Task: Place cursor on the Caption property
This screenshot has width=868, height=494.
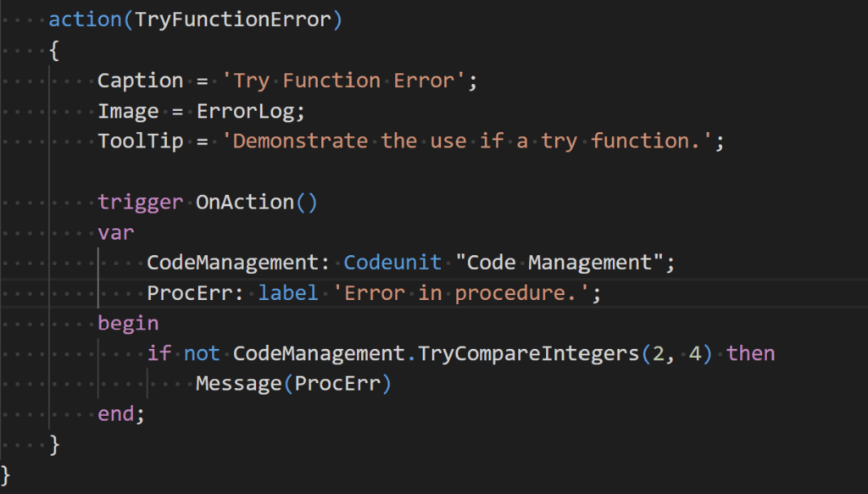Action: coord(140,80)
